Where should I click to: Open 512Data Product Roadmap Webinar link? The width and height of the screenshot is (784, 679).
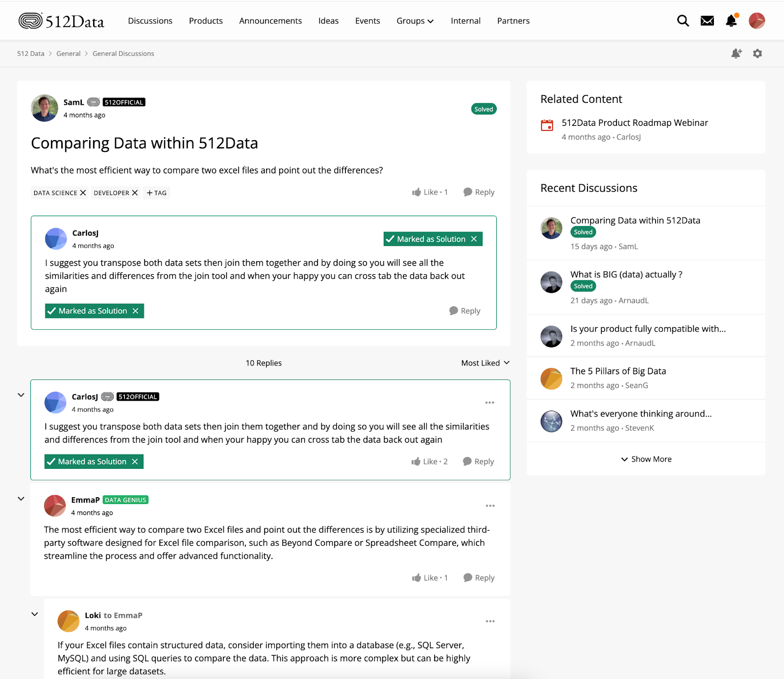pyautogui.click(x=635, y=122)
